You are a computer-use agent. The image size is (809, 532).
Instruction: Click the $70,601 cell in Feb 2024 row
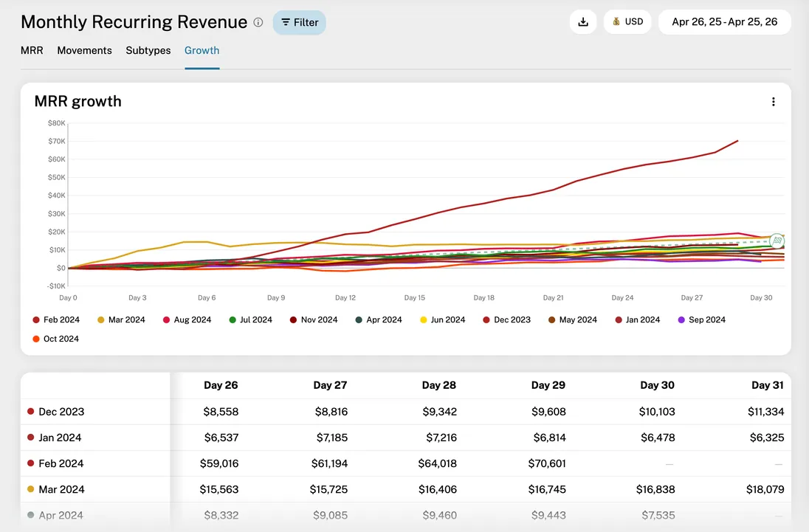tap(547, 463)
